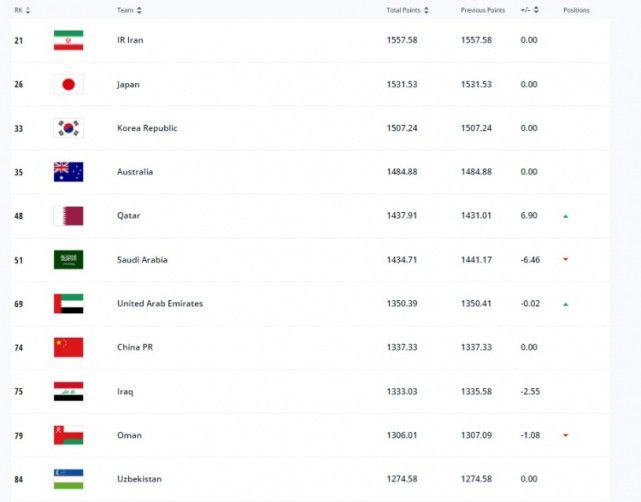The height and width of the screenshot is (502, 641).
Task: Click the United Arab Emirates flag
Action: 68,304
